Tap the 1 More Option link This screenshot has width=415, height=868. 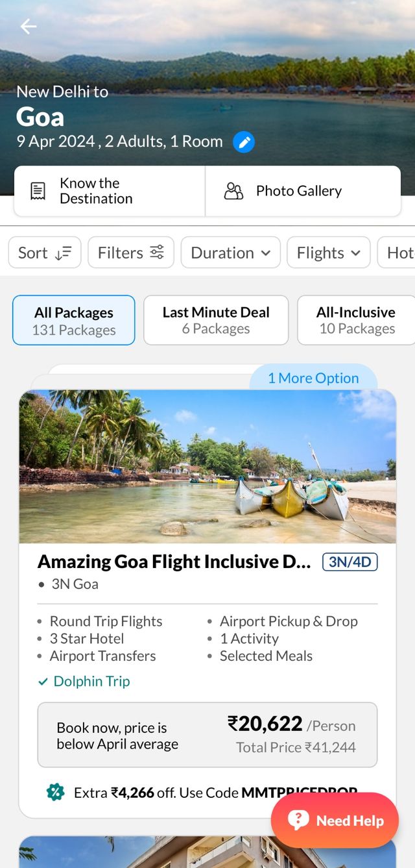(313, 378)
